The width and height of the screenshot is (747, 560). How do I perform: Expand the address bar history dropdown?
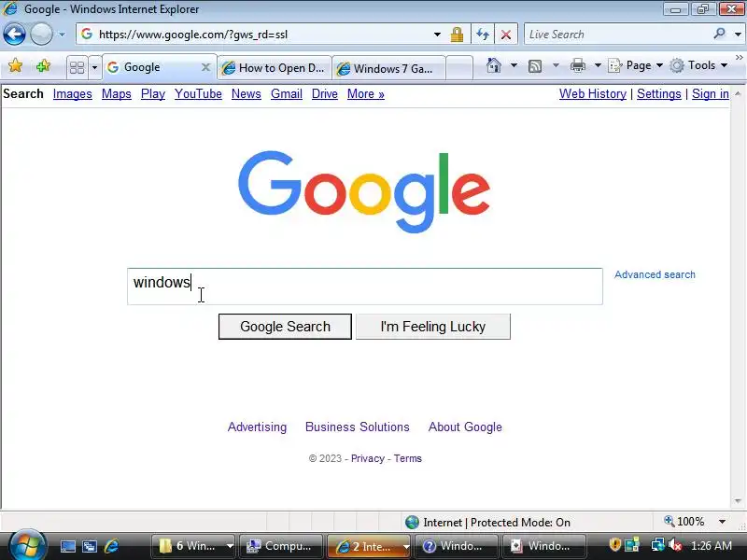(437, 35)
